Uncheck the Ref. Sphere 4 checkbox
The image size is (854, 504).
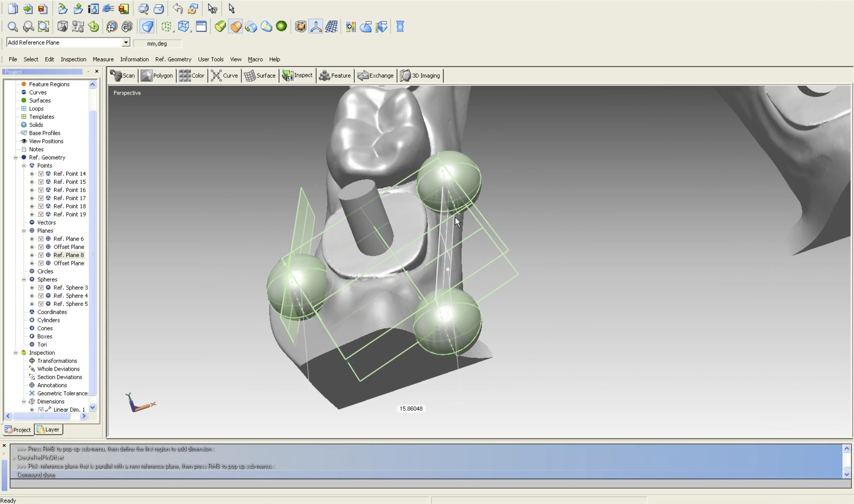point(41,296)
